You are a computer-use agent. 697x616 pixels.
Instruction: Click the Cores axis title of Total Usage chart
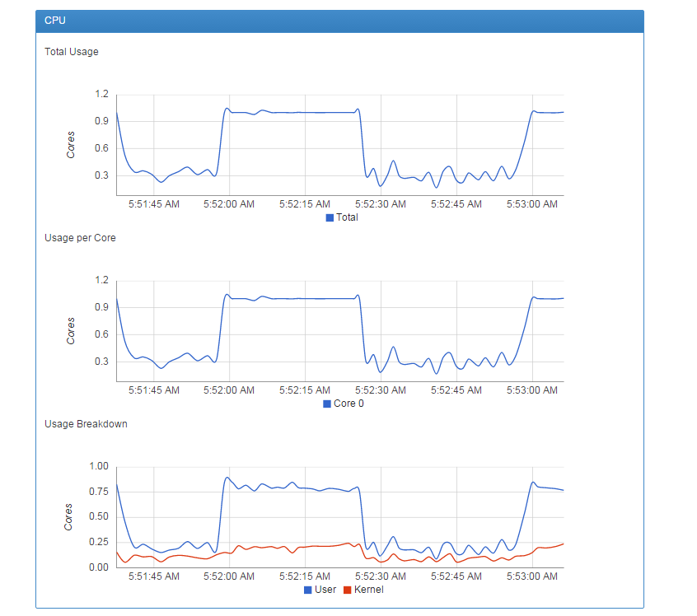click(71, 145)
